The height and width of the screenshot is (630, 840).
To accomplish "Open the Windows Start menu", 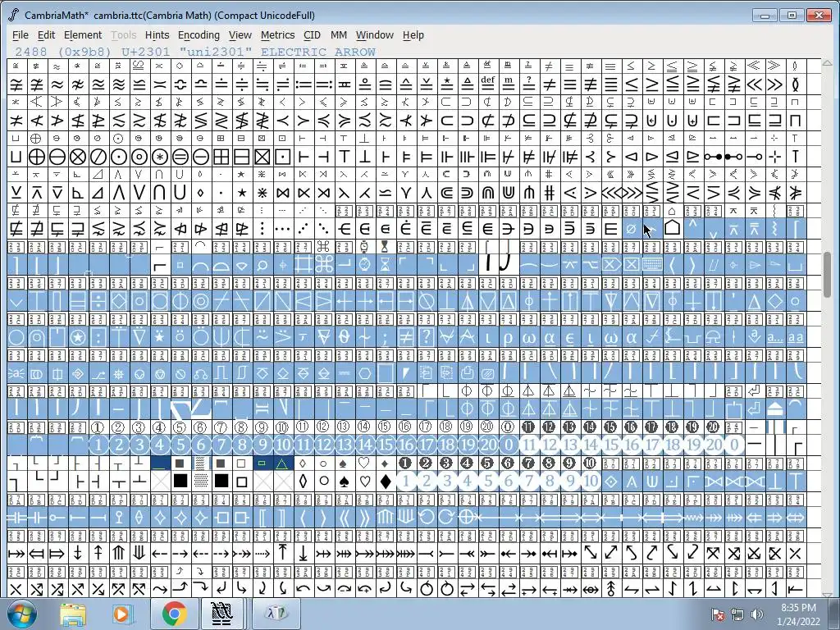I will coord(22,614).
